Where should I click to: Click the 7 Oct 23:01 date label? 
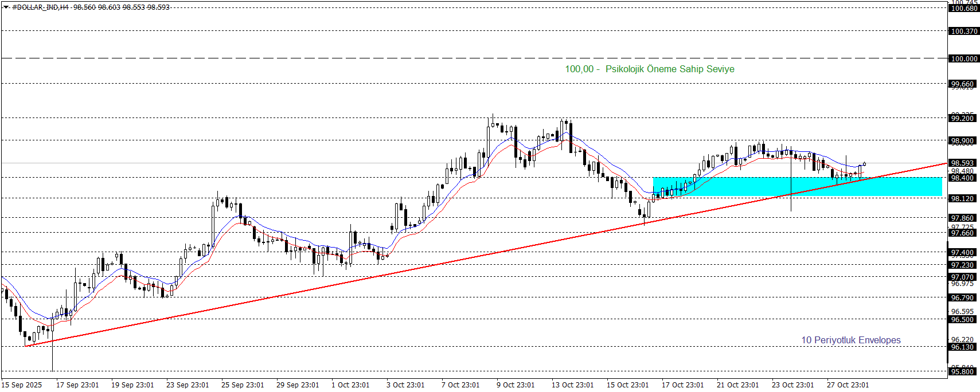click(460, 385)
